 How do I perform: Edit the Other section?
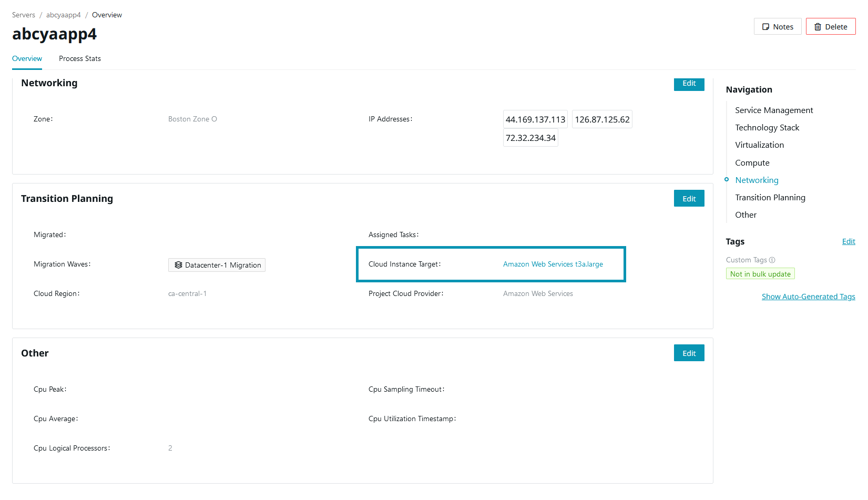[689, 353]
